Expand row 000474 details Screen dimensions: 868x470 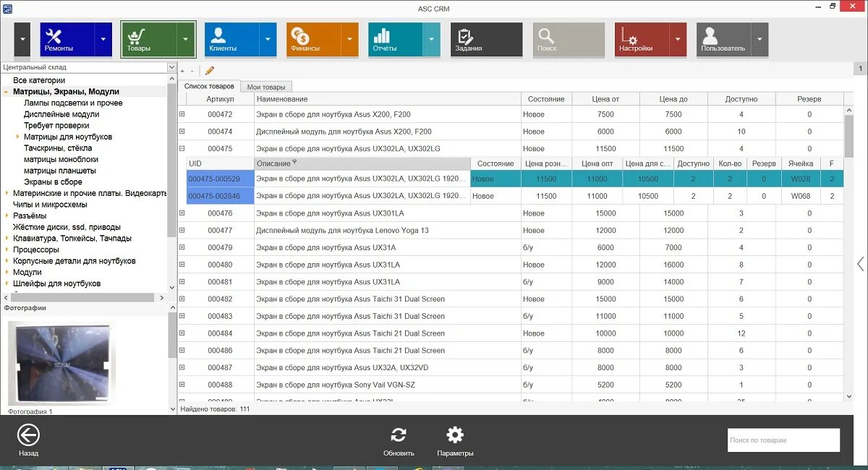(x=182, y=132)
